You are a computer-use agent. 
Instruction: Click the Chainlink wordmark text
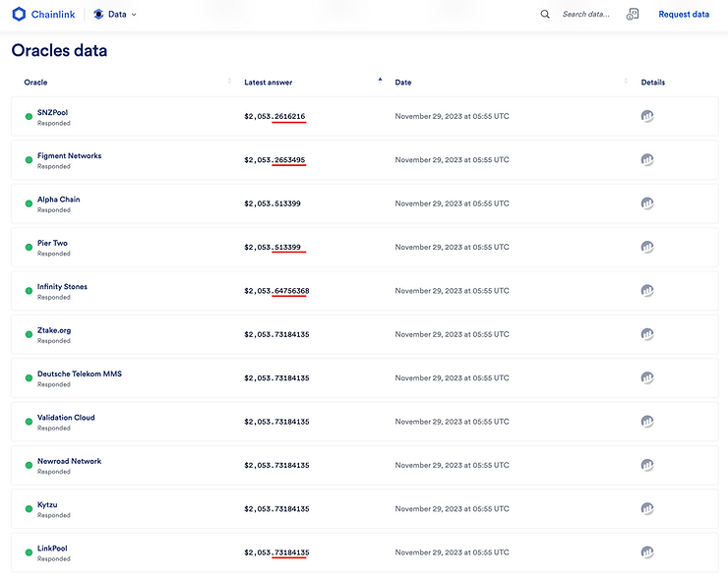(x=53, y=15)
